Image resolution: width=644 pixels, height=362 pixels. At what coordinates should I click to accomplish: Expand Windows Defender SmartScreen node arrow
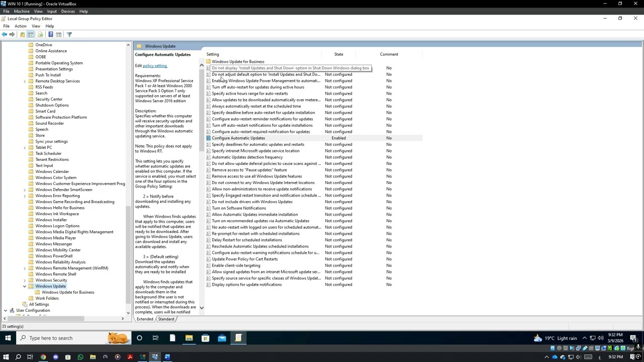coord(25,190)
